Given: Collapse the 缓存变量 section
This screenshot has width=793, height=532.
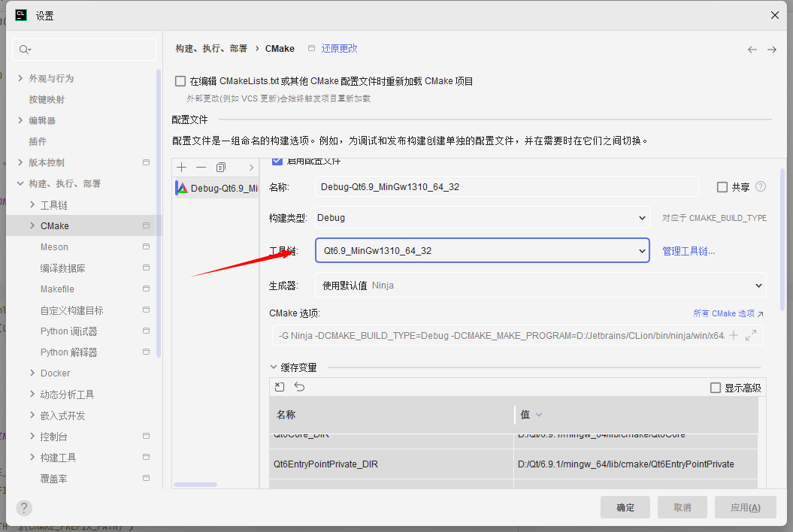Looking at the screenshot, I should (x=274, y=367).
